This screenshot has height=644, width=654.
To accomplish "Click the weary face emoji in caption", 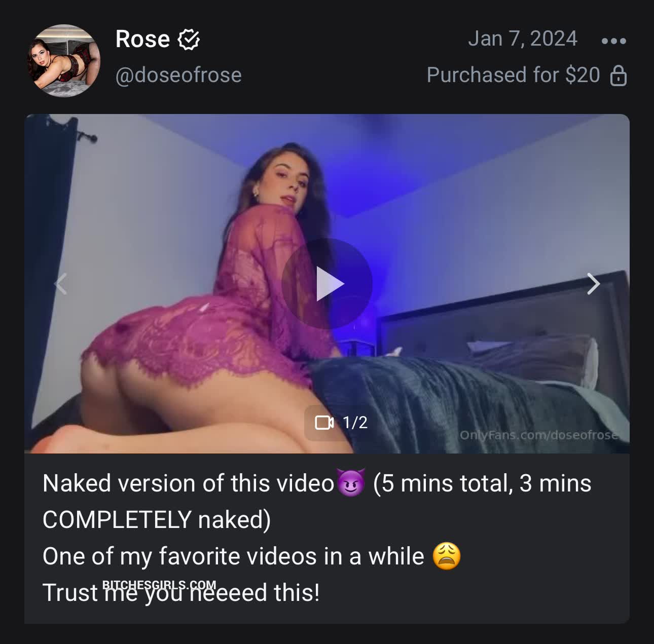I will [x=447, y=556].
